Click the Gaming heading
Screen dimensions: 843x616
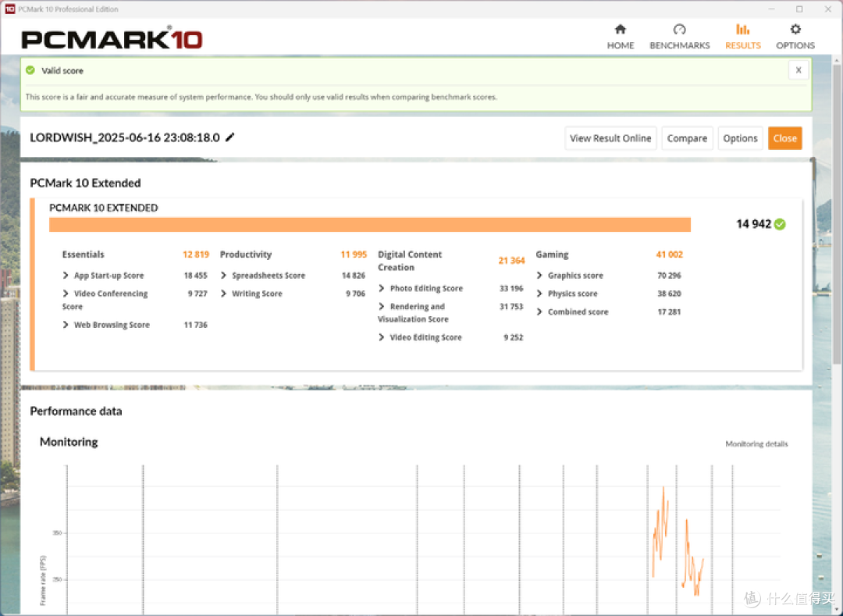(552, 255)
